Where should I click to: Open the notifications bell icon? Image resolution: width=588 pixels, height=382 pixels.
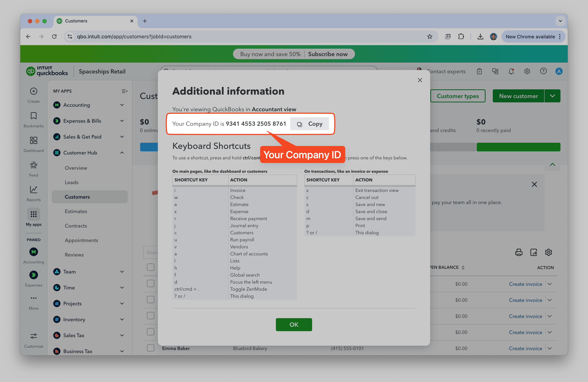coord(511,71)
